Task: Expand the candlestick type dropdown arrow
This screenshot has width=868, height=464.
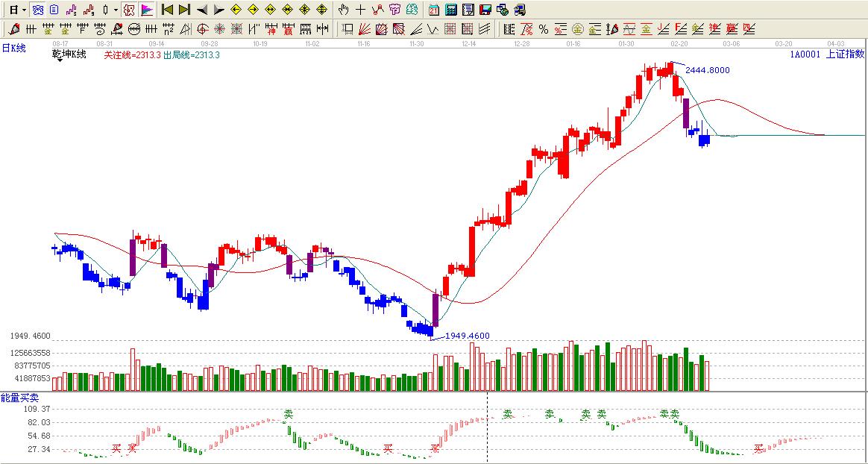Action: (116, 10)
